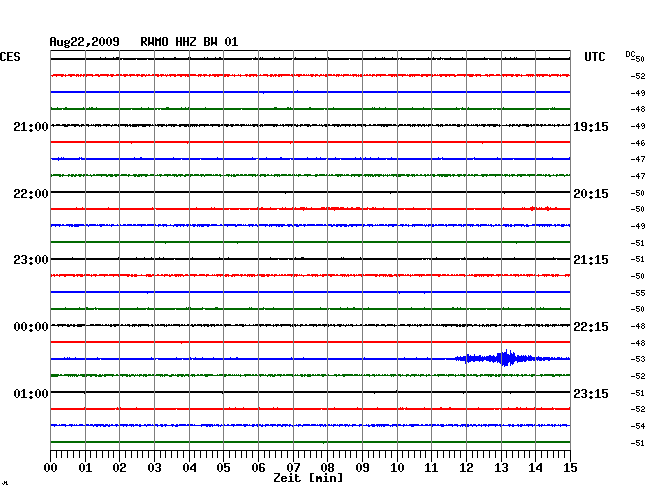Click the date label Aug22,2009
This screenshot has height=494, width=650.
(85, 42)
